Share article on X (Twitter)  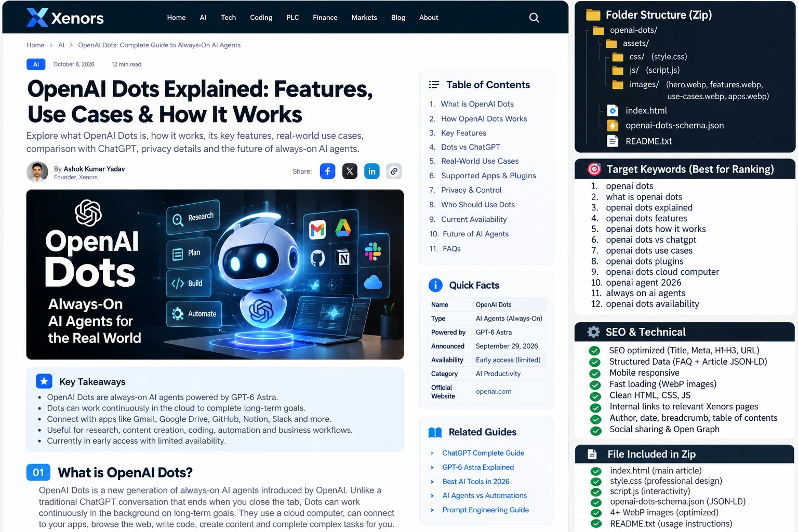[x=350, y=171]
